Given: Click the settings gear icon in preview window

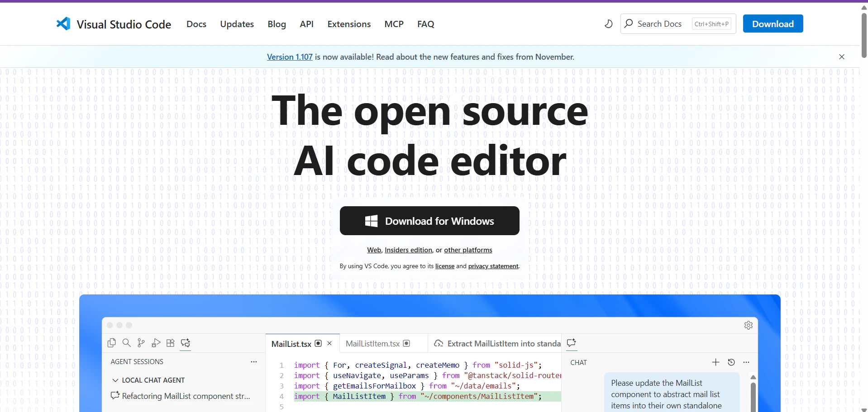Looking at the screenshot, I should (749, 325).
